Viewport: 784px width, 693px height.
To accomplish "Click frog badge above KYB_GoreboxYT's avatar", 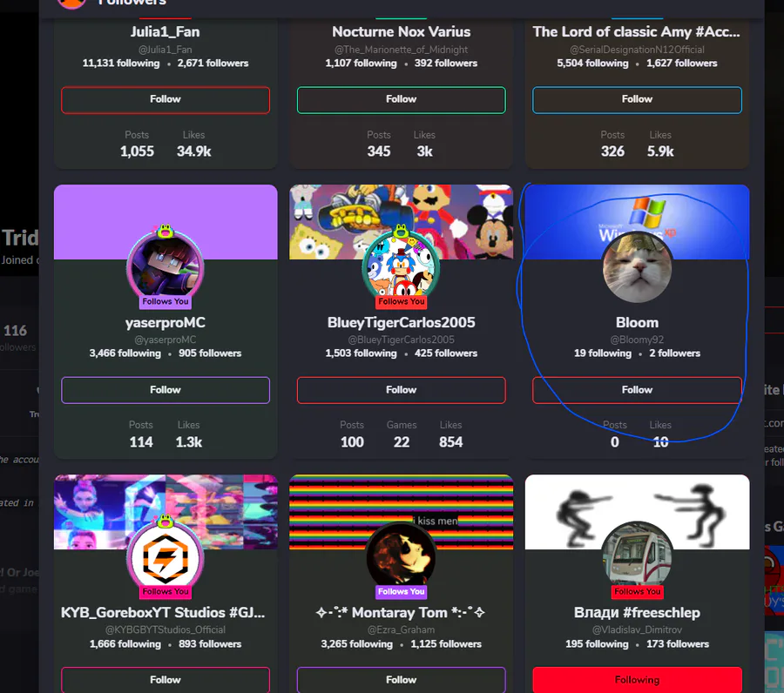I will tap(165, 521).
